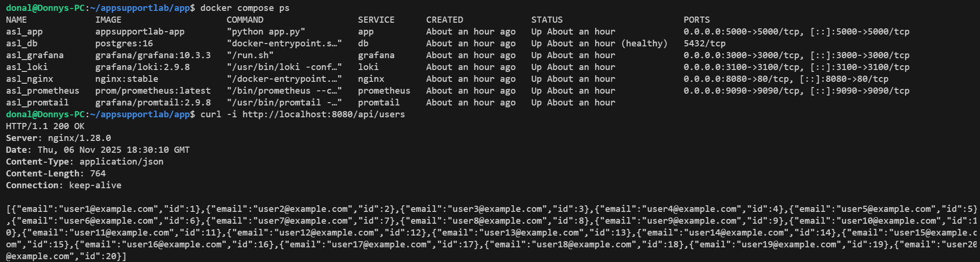
Task: Click the 'docker compose ps' command text
Action: (x=245, y=8)
